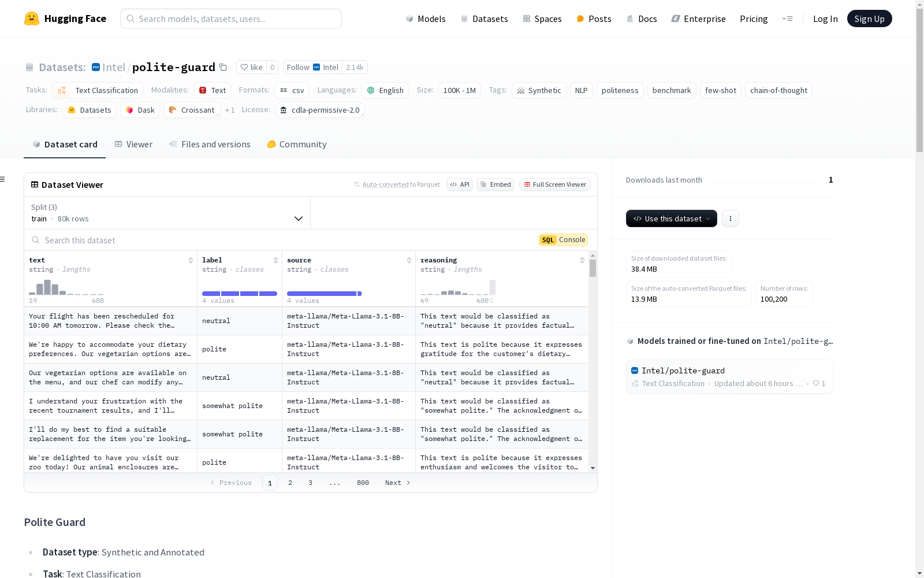Click the benchmark tag
Viewport: 924px width, 578px height.
(x=672, y=90)
